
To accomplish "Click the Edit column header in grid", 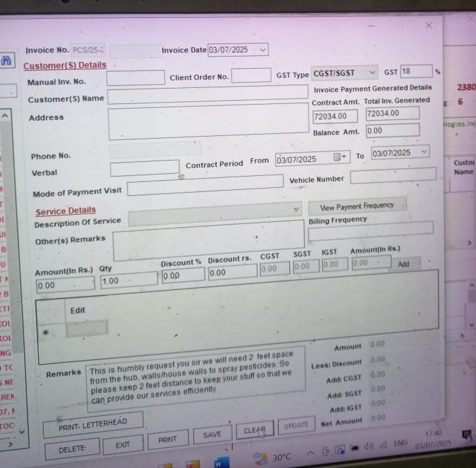I will tap(78, 310).
